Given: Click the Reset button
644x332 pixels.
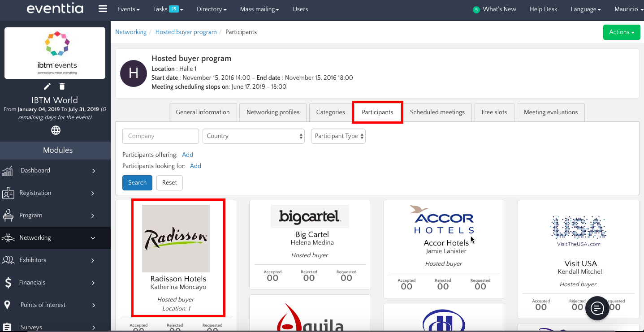Looking at the screenshot, I should pos(169,183).
